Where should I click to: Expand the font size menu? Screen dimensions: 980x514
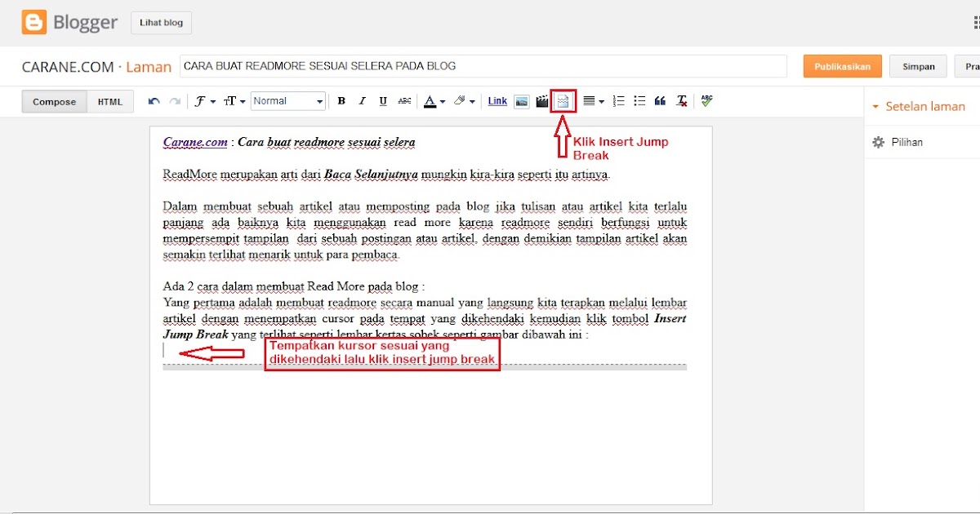tap(231, 101)
